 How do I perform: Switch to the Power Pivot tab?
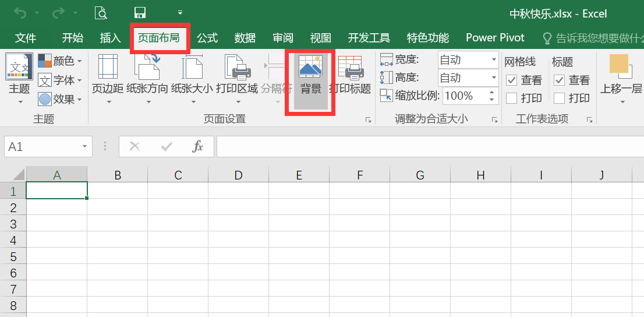[x=495, y=38]
